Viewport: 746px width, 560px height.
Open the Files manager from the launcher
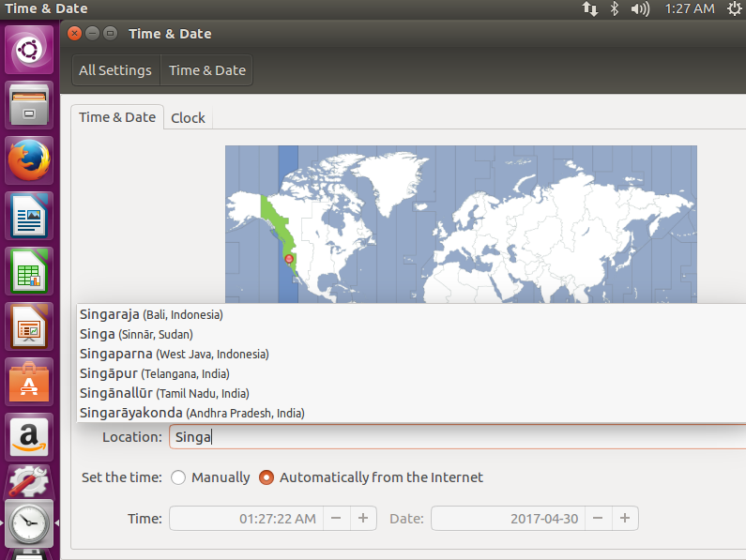pyautogui.click(x=29, y=105)
